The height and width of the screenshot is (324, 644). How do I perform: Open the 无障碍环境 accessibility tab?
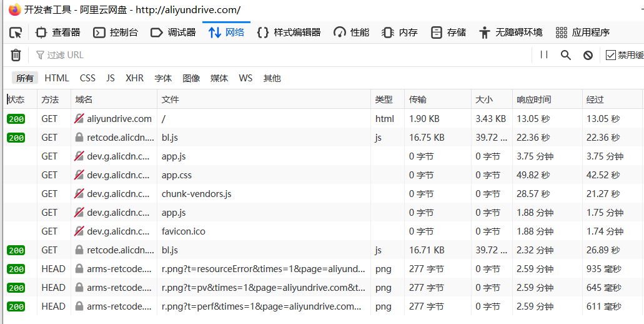[510, 33]
